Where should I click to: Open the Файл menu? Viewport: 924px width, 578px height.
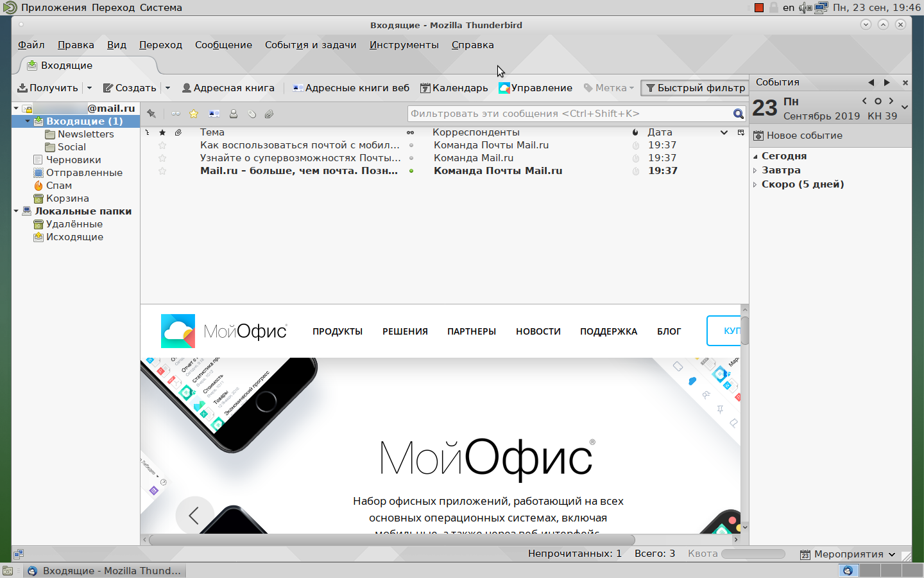(x=31, y=45)
